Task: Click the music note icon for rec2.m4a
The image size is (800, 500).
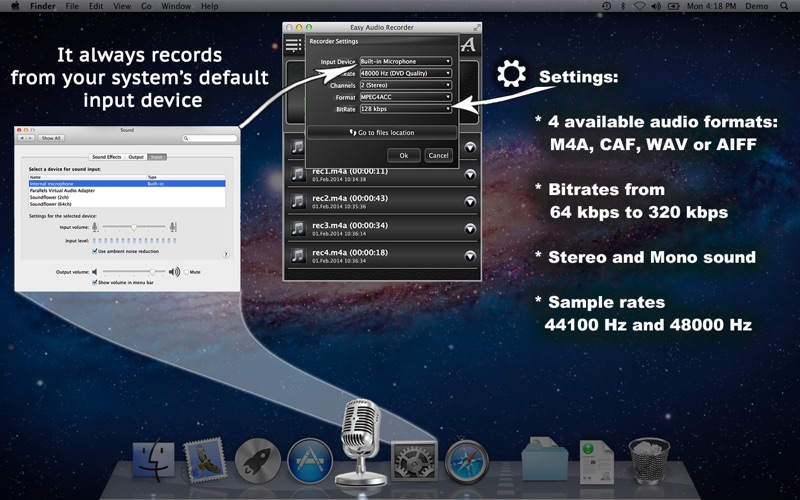Action: coord(297,202)
